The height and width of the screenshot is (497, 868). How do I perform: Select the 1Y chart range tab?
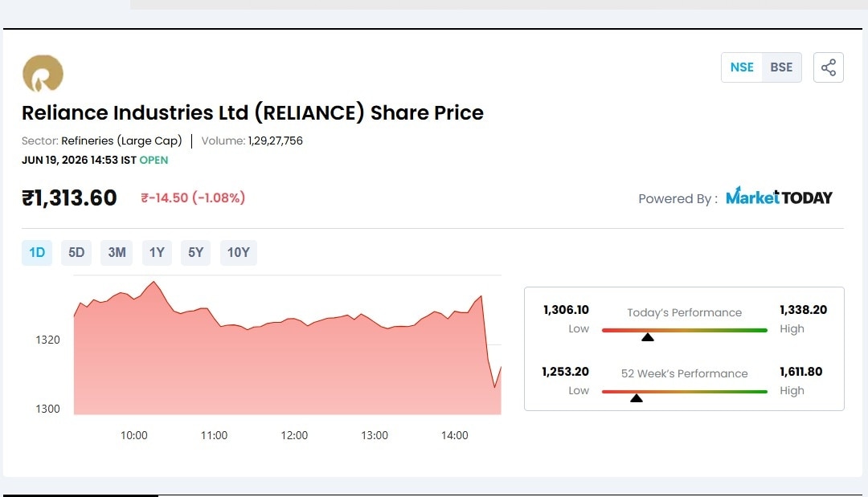157,253
